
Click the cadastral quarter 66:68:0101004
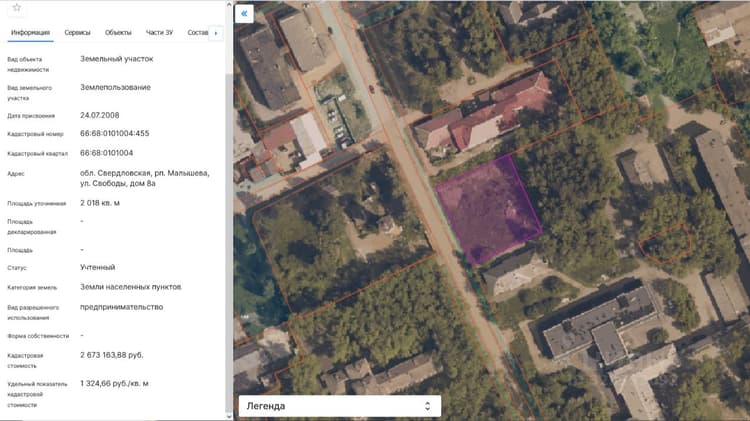point(107,153)
